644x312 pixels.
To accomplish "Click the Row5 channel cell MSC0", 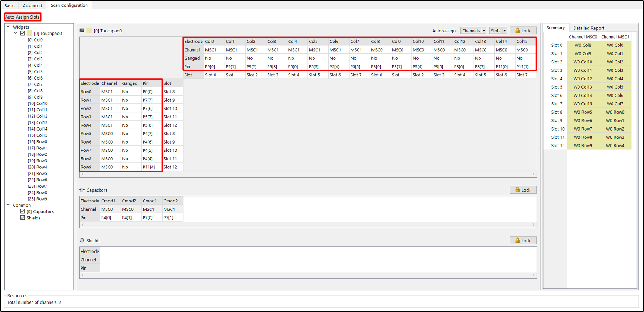I will pyautogui.click(x=110, y=134).
